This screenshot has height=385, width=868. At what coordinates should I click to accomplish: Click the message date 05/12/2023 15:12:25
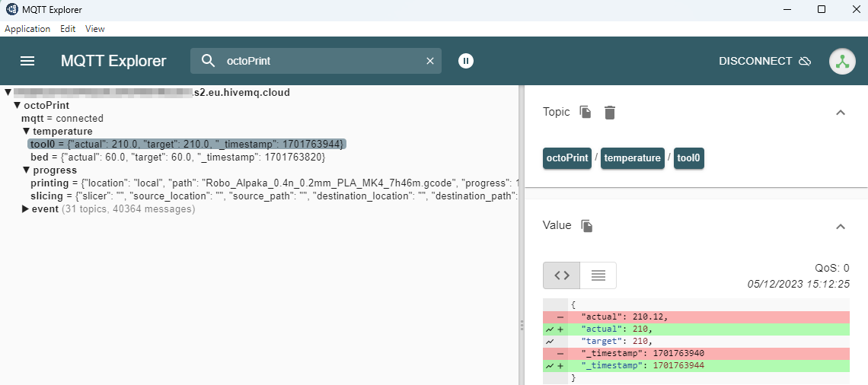[x=798, y=285]
